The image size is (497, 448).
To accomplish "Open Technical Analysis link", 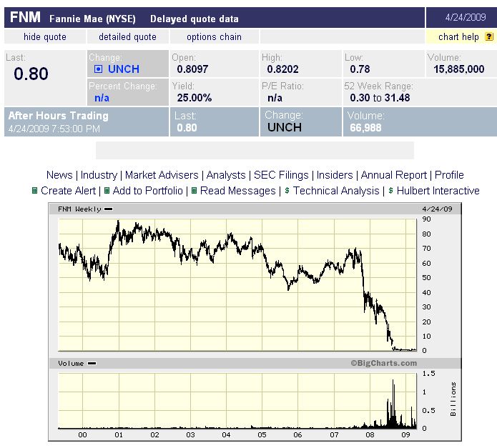I will pos(336,191).
